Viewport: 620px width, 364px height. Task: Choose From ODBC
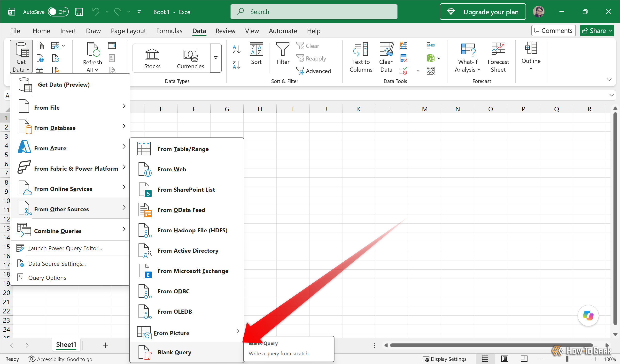pos(186,291)
